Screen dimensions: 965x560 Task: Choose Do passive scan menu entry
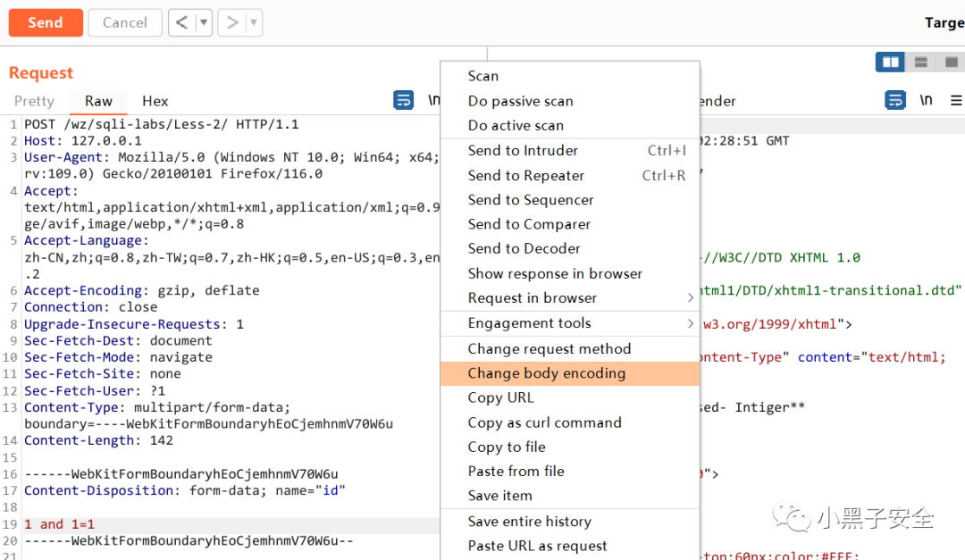(570, 101)
